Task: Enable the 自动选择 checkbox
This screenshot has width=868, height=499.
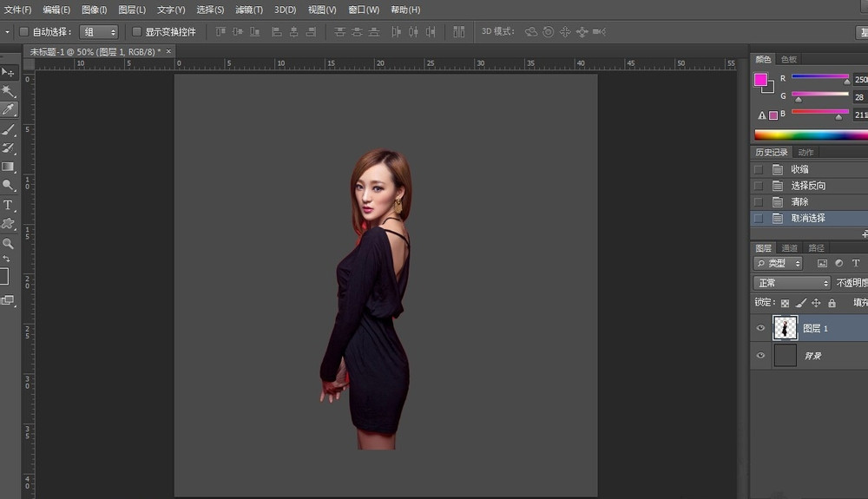Action: tap(24, 32)
